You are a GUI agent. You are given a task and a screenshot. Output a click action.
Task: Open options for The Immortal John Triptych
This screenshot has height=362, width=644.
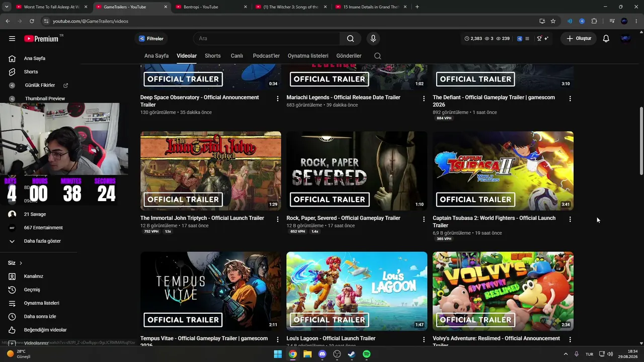pyautogui.click(x=277, y=219)
